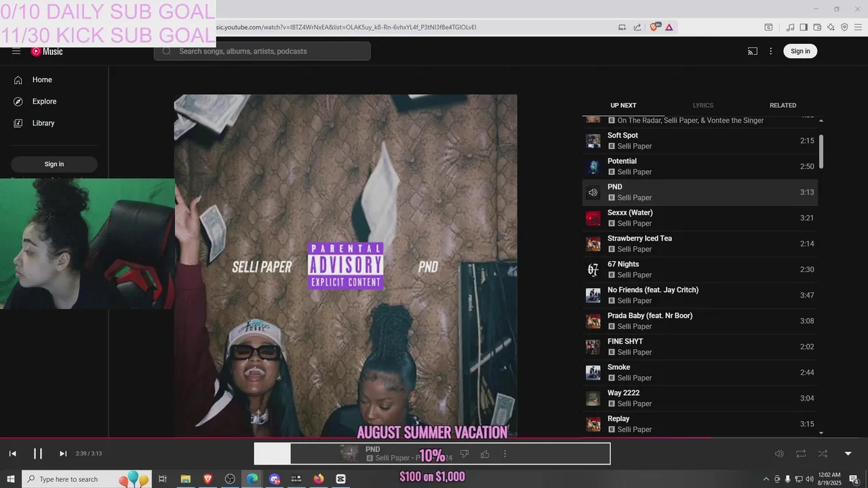The image size is (868, 488).
Task: Play No Friends (feat. Jay Critch)
Action: click(700, 296)
